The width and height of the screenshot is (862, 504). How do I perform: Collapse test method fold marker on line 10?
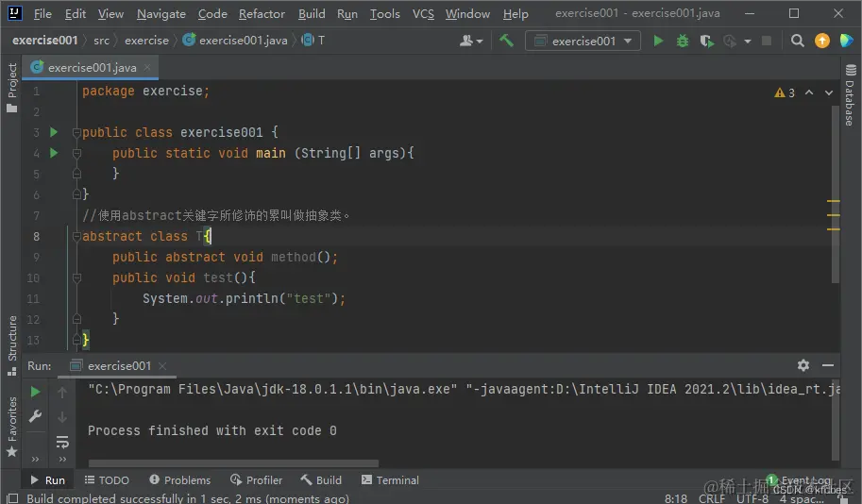(x=76, y=278)
